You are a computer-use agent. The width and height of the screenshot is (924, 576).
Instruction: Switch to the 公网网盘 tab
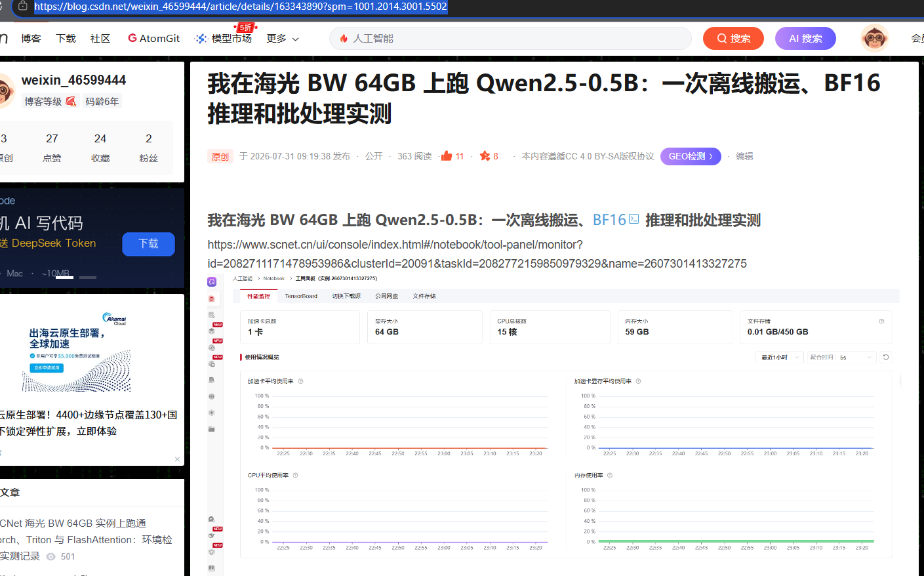pyautogui.click(x=386, y=296)
